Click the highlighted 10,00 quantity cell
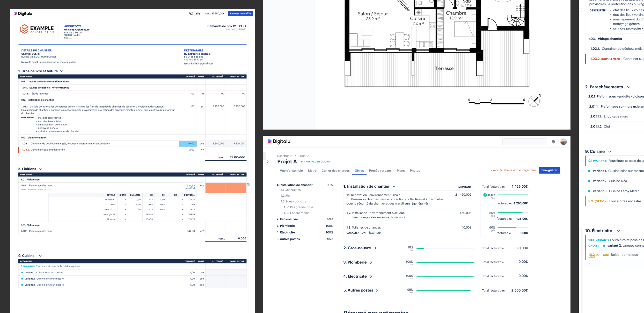 pos(188,144)
